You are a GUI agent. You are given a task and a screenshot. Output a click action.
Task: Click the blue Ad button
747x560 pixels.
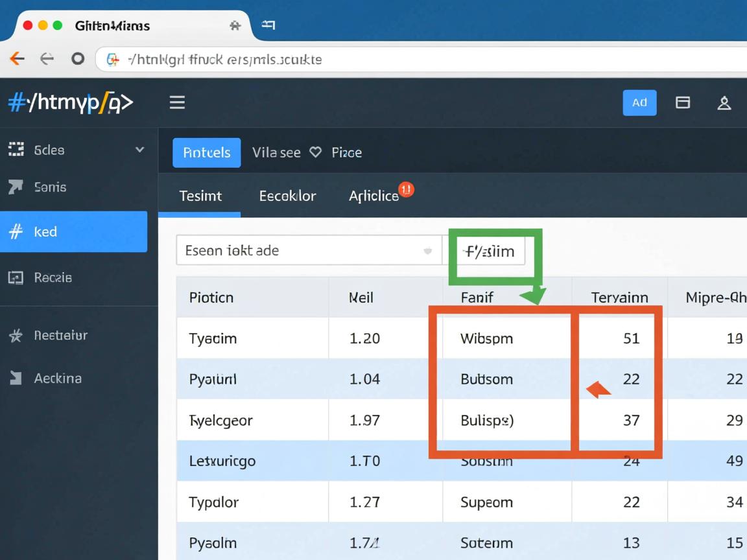(639, 102)
